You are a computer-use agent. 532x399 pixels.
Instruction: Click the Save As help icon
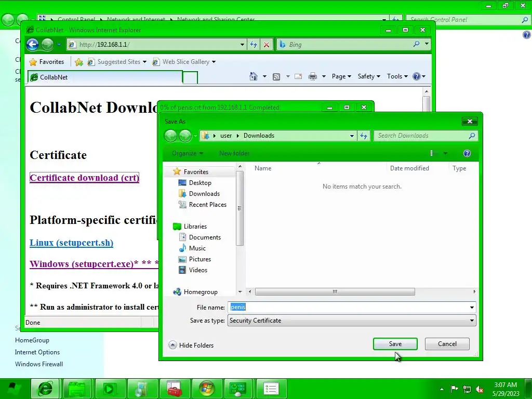click(467, 153)
